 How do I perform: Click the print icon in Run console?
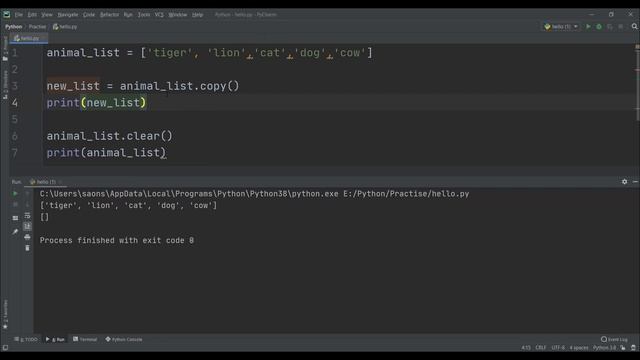(x=27, y=237)
